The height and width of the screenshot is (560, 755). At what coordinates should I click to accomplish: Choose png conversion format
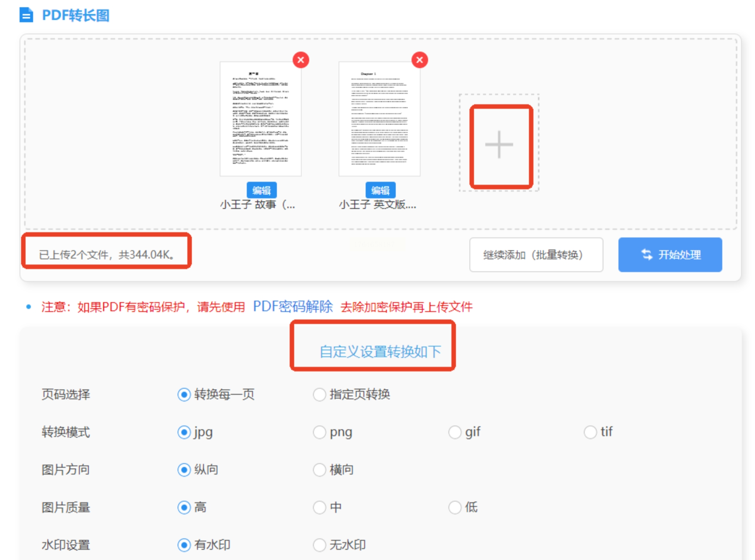click(x=319, y=432)
